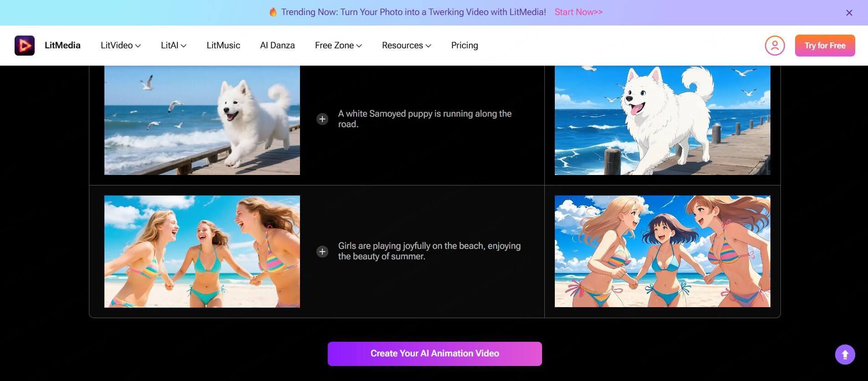Expand the Resources menu
868x381 pixels.
pyautogui.click(x=406, y=46)
